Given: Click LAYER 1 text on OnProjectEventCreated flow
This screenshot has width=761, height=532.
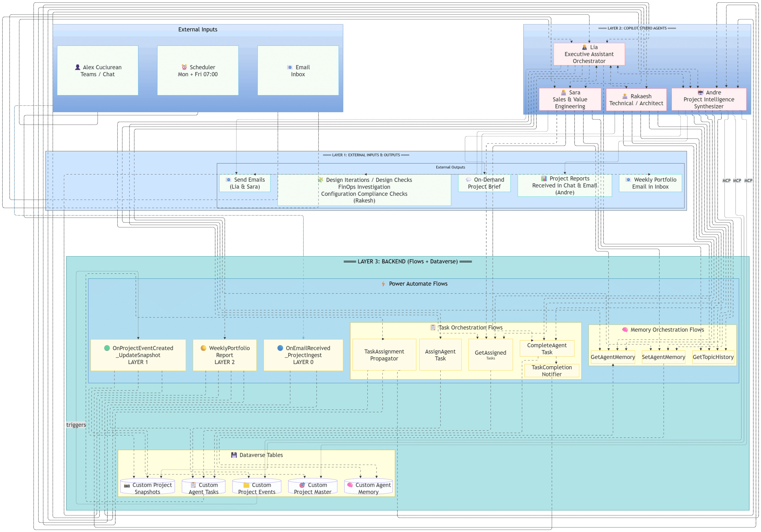Looking at the screenshot, I should click(138, 362).
